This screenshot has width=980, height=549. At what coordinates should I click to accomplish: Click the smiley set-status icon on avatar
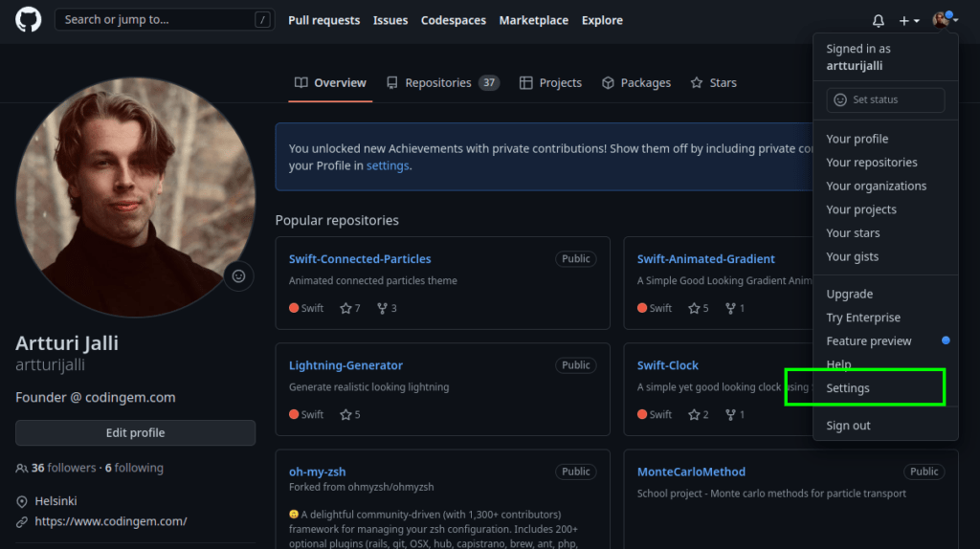tap(238, 276)
